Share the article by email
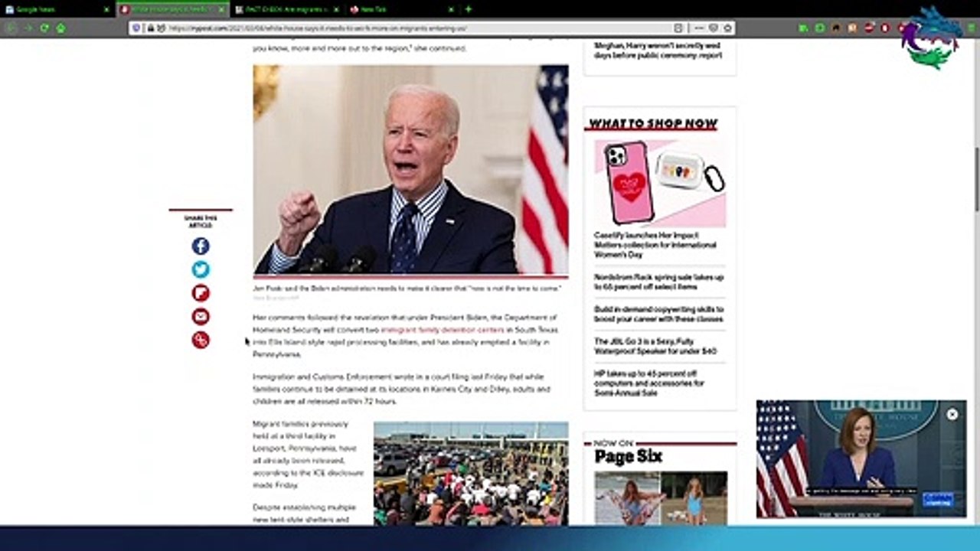 coord(201,316)
